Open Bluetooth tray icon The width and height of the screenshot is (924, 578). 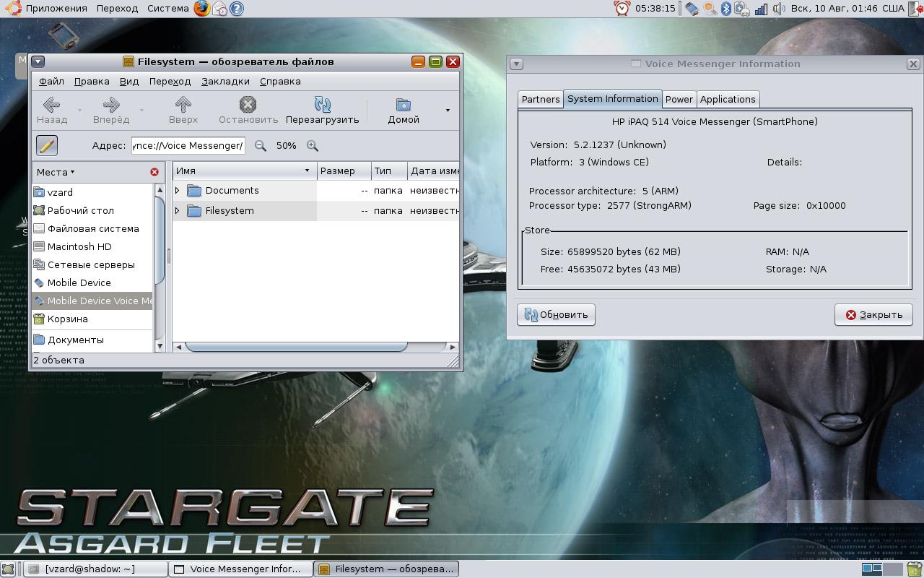point(726,9)
